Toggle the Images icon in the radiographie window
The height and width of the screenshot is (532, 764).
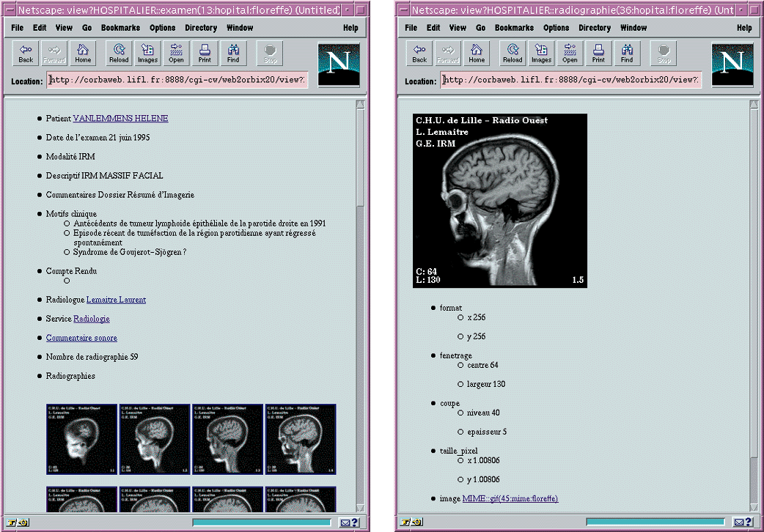(541, 53)
